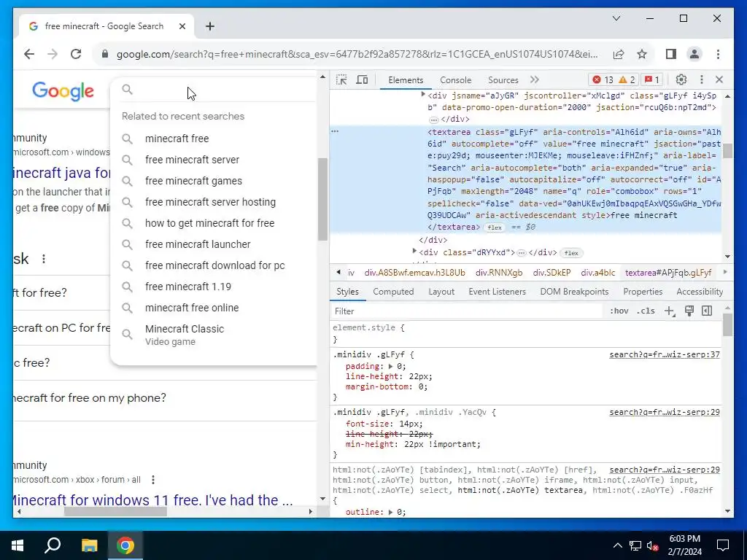This screenshot has height=560, width=747.
Task: Open the Computed styles tab
Action: click(393, 292)
